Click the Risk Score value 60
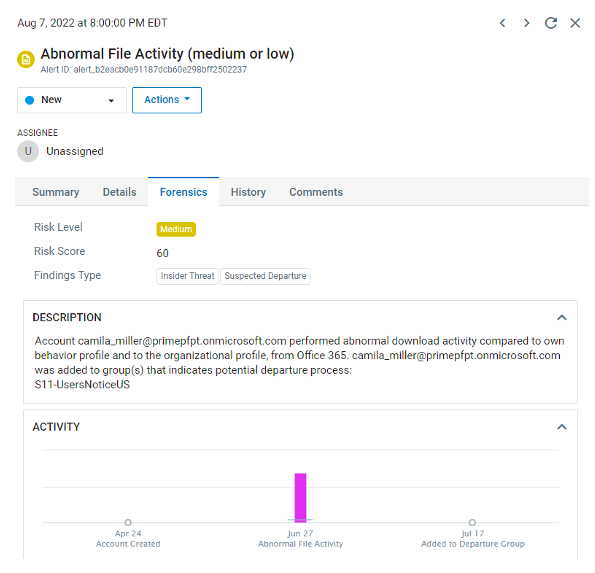The width and height of the screenshot is (595, 573). (x=162, y=253)
